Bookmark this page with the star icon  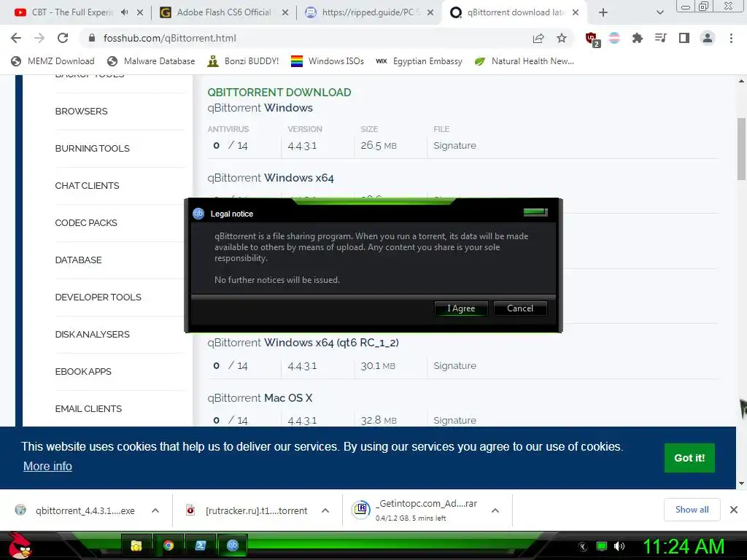click(562, 38)
